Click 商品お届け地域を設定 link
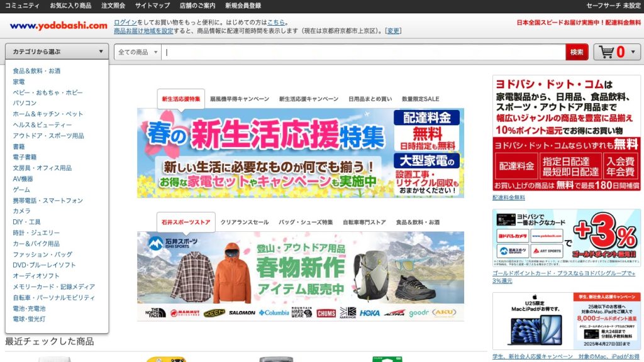The image size is (644, 362). 143,31
